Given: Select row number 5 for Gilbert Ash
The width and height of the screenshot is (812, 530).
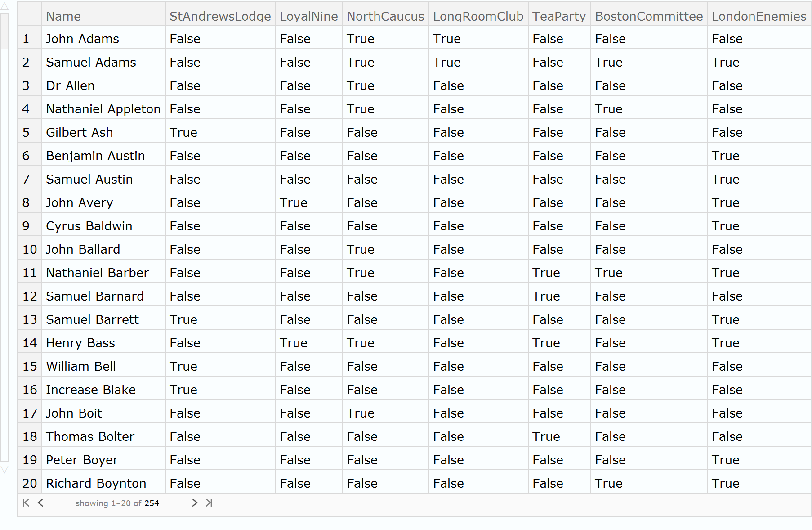Looking at the screenshot, I should [26, 132].
